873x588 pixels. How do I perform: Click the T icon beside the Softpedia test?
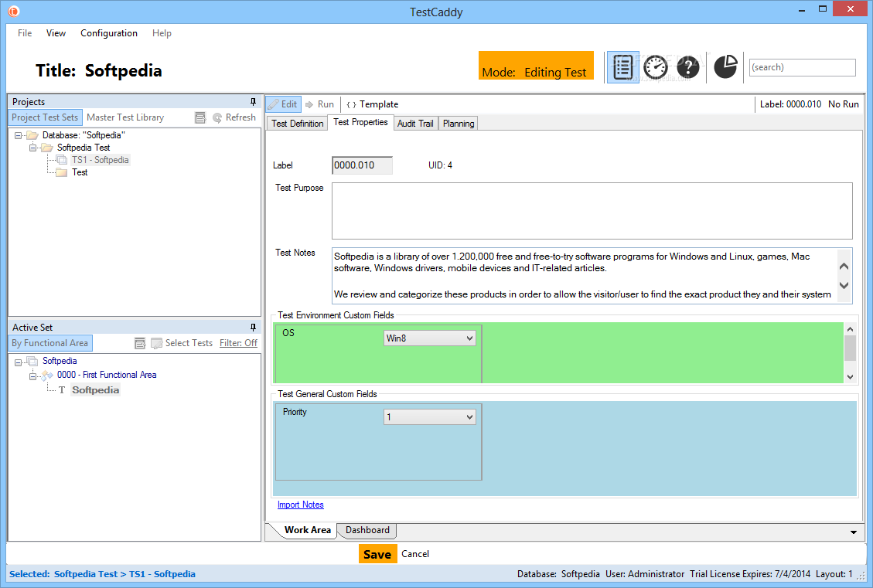(x=62, y=390)
